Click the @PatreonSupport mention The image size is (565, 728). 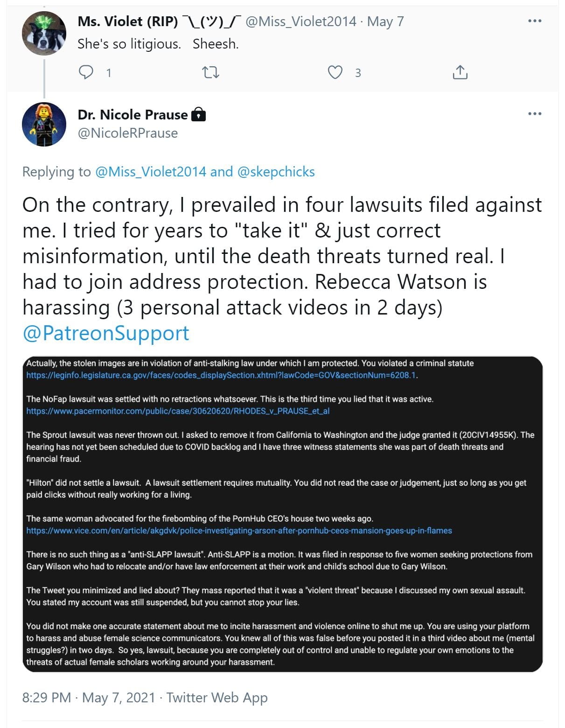(x=106, y=333)
